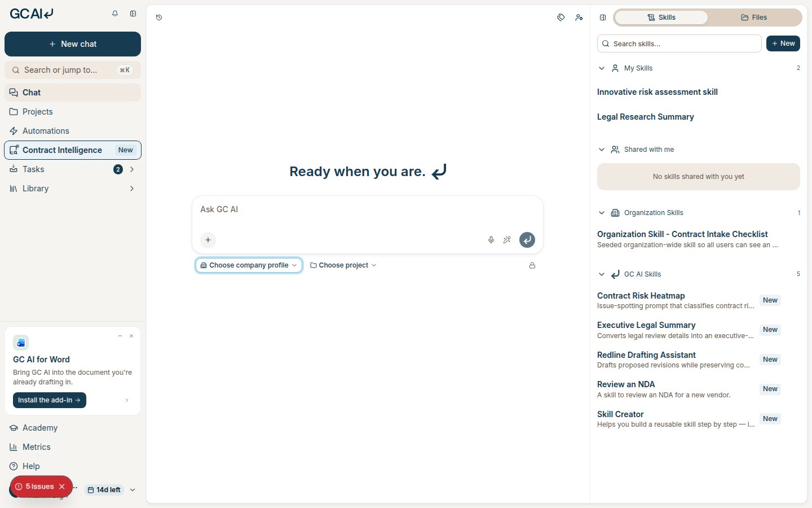812x508 pixels.
Task: Close the GC AI for Word card
Action: 131,336
